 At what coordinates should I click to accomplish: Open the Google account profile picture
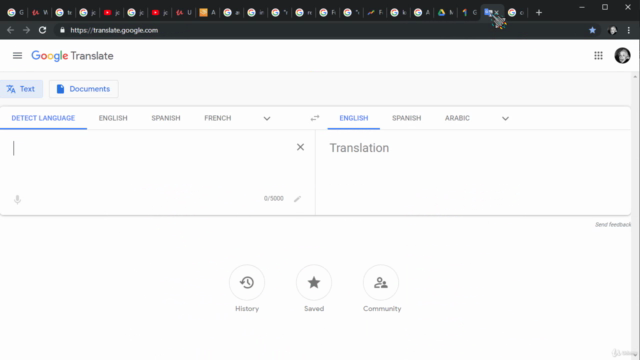[x=622, y=56]
